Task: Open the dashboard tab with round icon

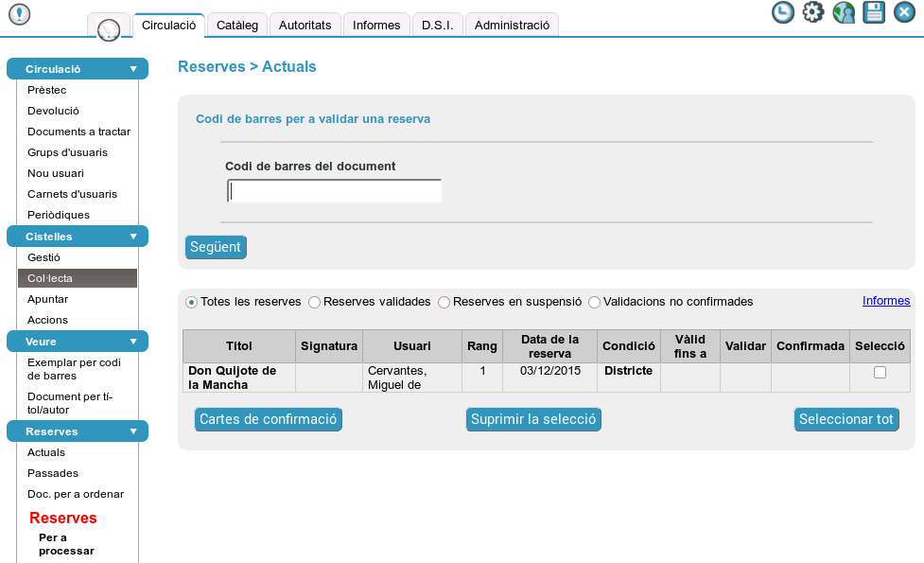Action: coord(108,27)
